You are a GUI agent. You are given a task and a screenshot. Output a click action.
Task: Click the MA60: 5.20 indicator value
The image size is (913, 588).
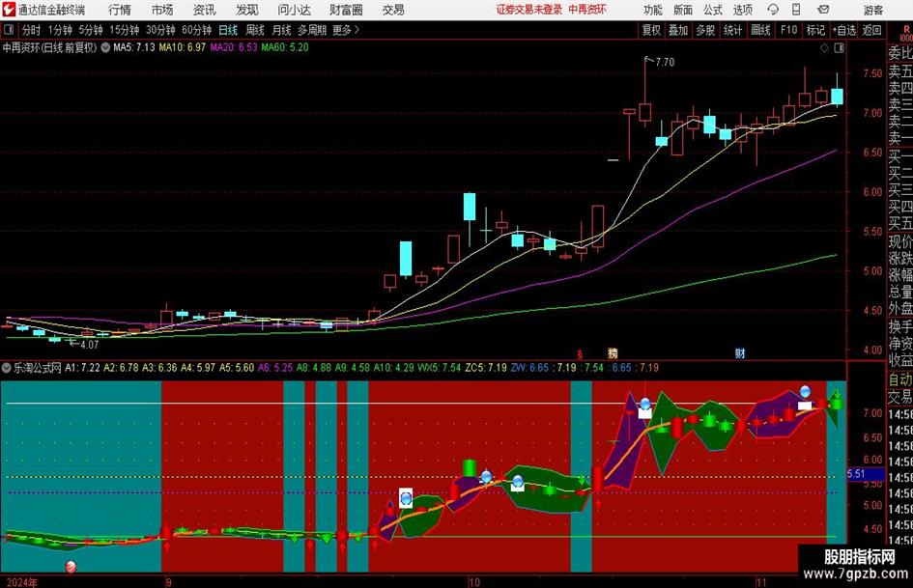point(285,47)
